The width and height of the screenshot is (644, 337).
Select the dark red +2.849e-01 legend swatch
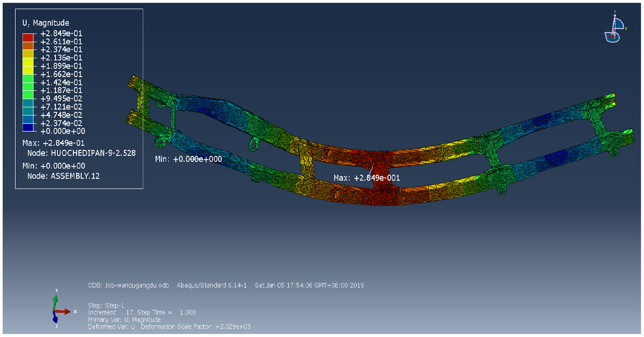[x=28, y=38]
